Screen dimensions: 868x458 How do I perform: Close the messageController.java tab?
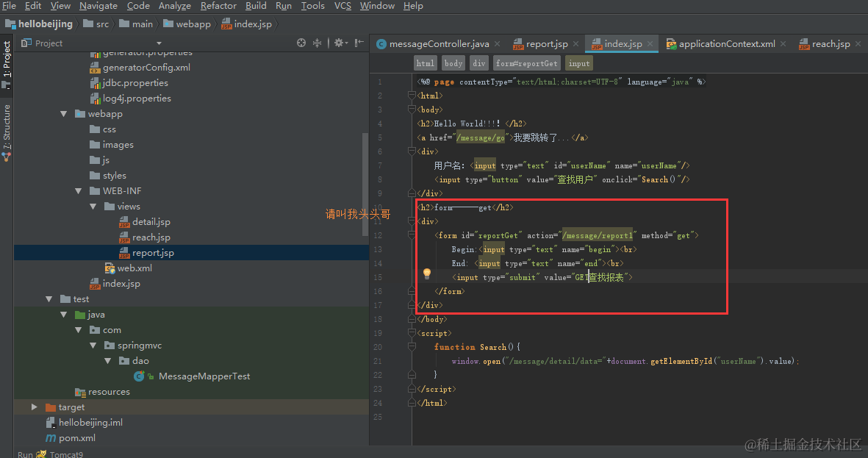497,44
